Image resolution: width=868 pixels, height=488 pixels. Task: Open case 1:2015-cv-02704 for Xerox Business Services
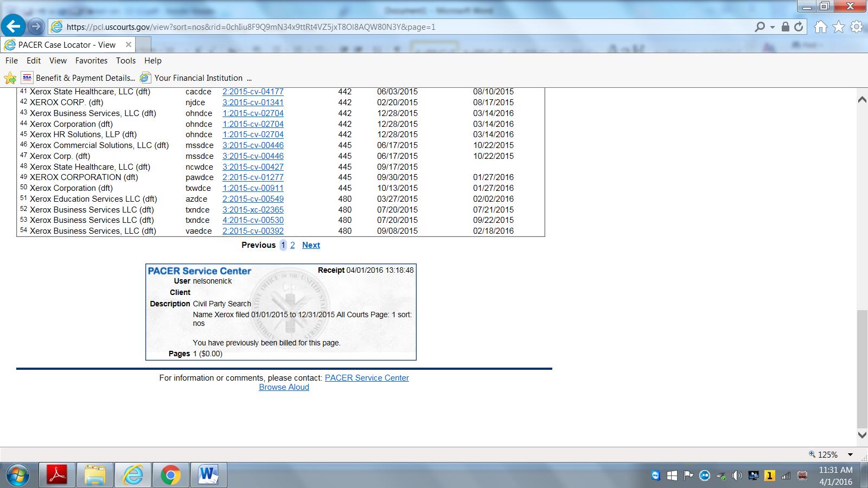(x=253, y=113)
